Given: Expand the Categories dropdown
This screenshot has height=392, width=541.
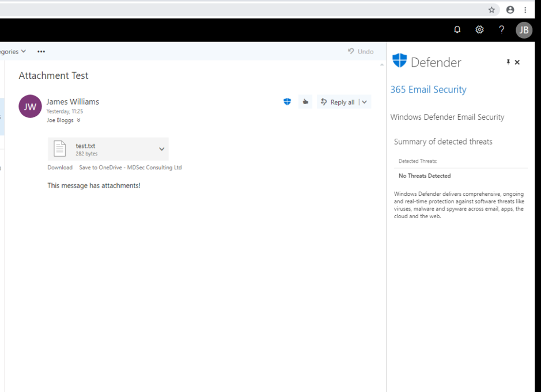Looking at the screenshot, I should (13, 51).
